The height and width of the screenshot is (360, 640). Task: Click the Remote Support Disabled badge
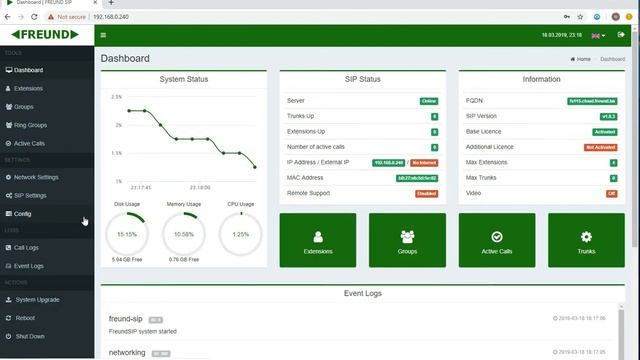coord(427,194)
